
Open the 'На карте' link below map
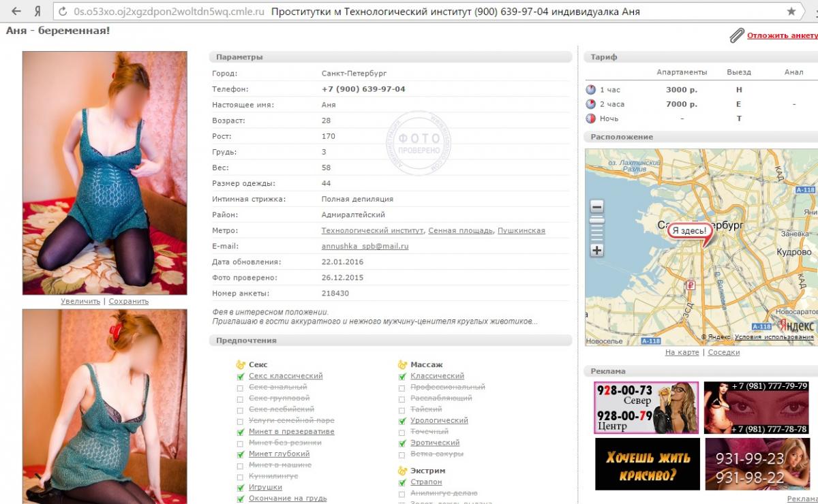coord(682,353)
